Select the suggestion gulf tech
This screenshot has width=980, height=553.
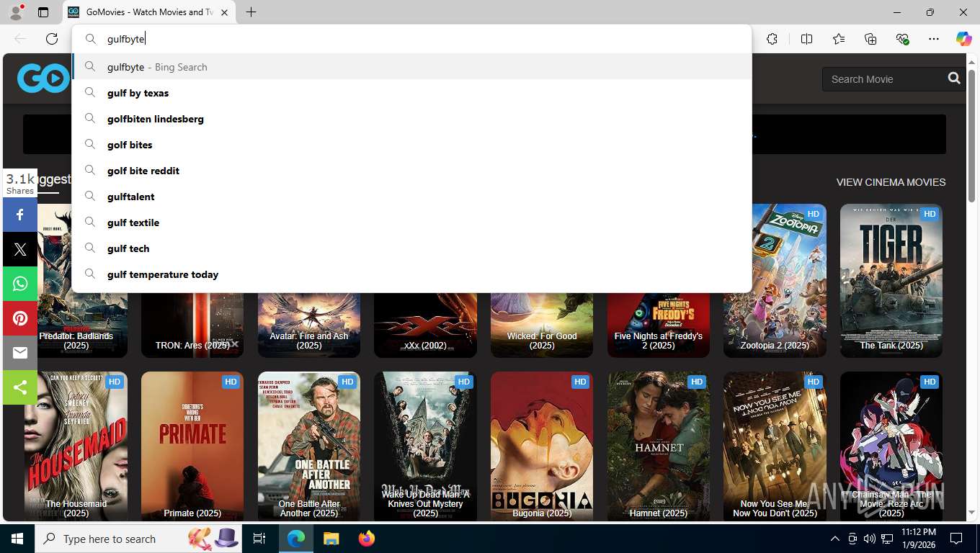pyautogui.click(x=412, y=248)
